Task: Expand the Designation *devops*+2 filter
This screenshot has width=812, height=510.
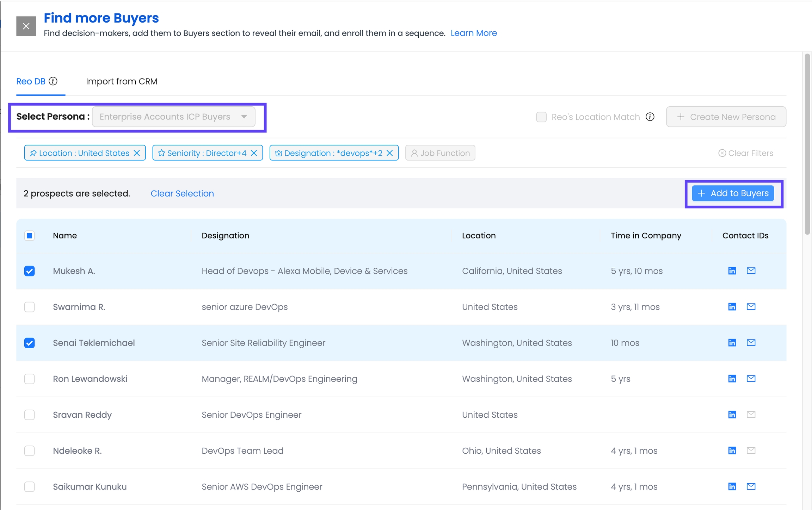Action: [330, 153]
